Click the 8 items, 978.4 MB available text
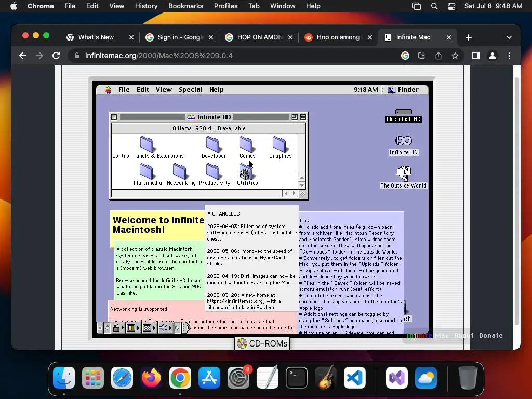Image resolution: width=532 pixels, height=399 pixels. (209, 128)
